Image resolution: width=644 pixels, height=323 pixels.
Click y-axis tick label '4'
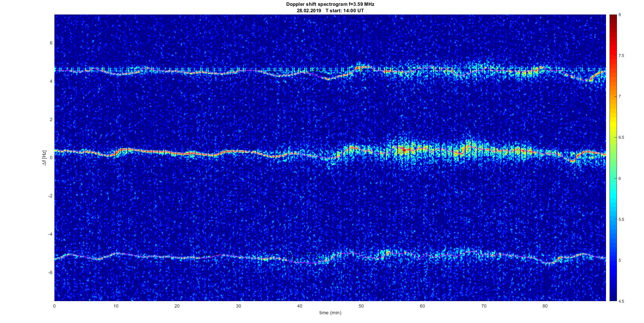tap(51, 81)
